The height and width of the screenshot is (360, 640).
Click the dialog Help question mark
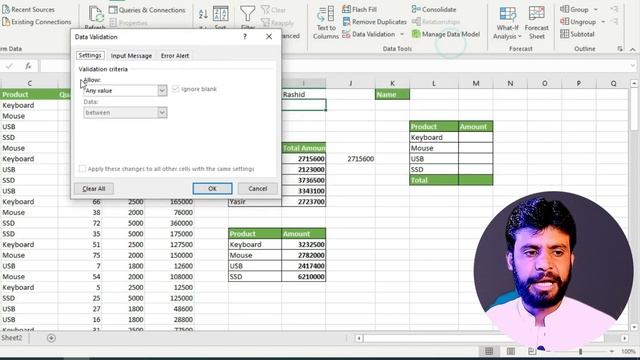(x=245, y=37)
